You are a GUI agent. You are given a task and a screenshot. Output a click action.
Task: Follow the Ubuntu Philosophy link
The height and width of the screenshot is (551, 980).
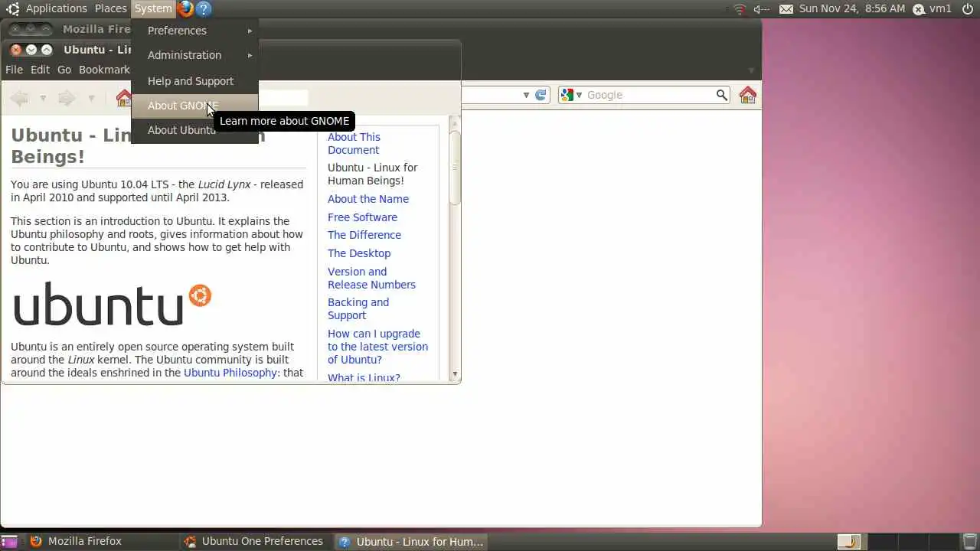tap(230, 373)
